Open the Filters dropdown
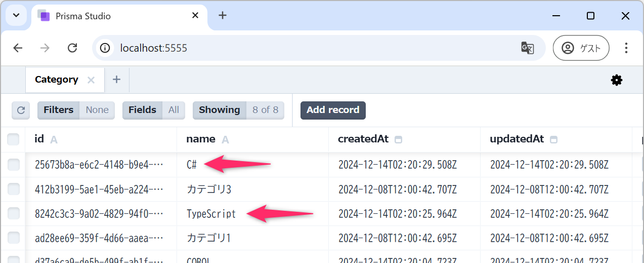The image size is (644, 263). click(76, 110)
